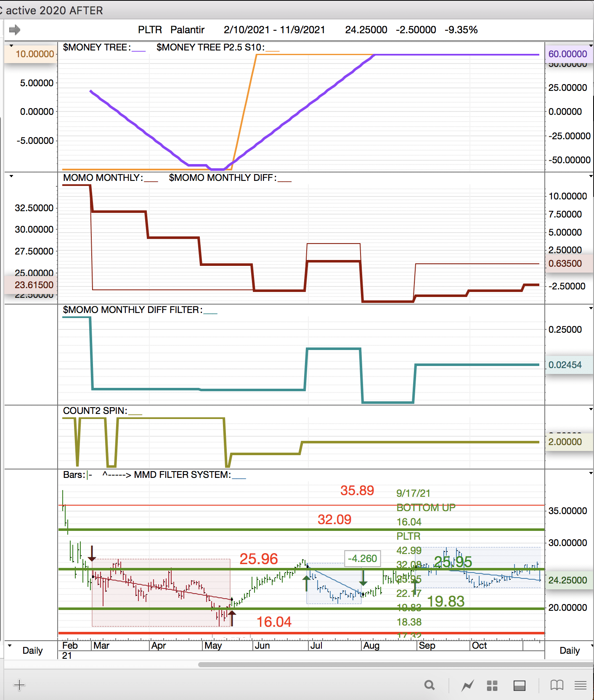
Task: Click the -9.35% percent change in header
Action: coord(461,30)
